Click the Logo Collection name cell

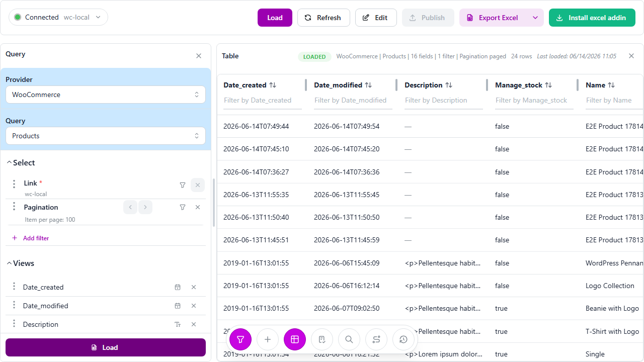610,286
